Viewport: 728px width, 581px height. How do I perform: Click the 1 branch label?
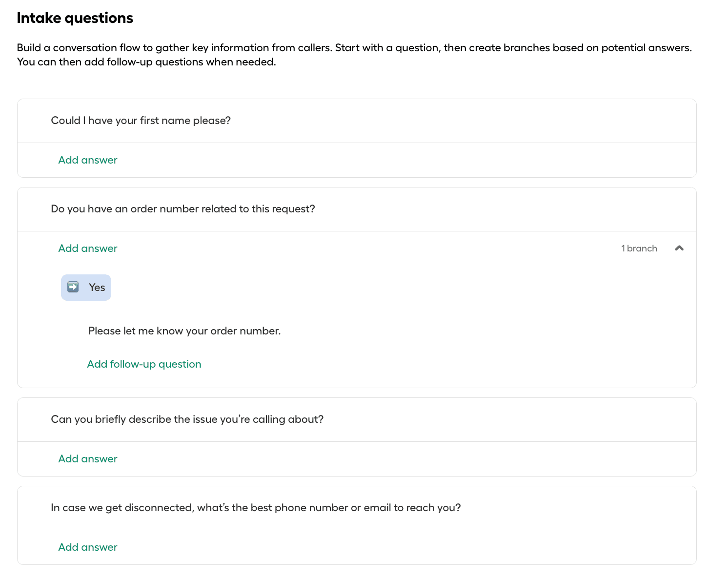639,248
